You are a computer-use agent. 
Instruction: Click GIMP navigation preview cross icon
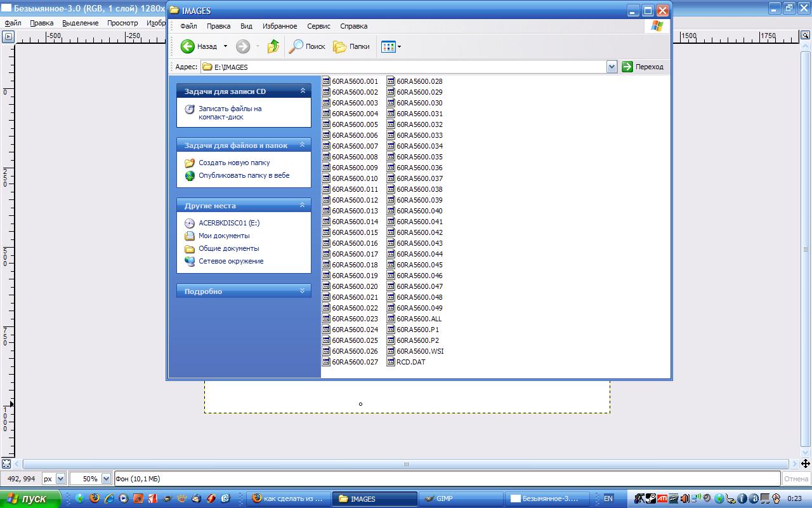806,464
